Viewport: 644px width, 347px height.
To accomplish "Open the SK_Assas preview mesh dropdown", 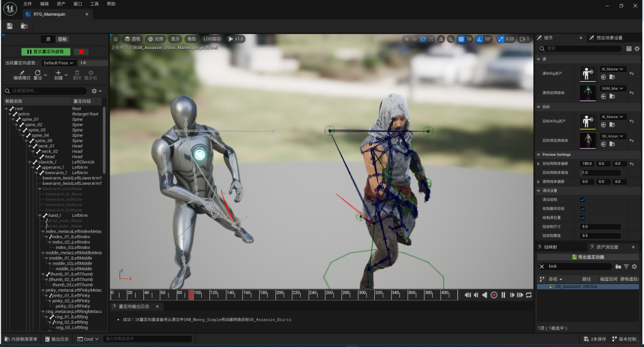I will 613,136.
